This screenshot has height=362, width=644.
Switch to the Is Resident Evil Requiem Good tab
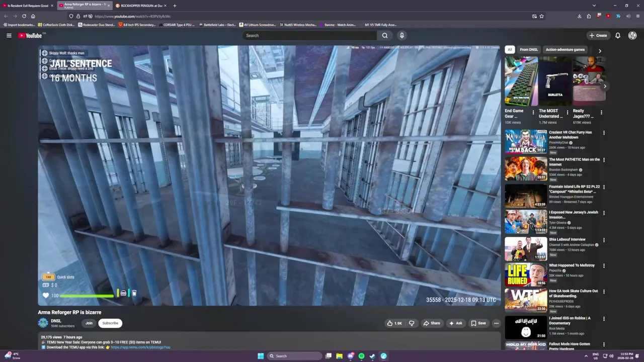27,6
